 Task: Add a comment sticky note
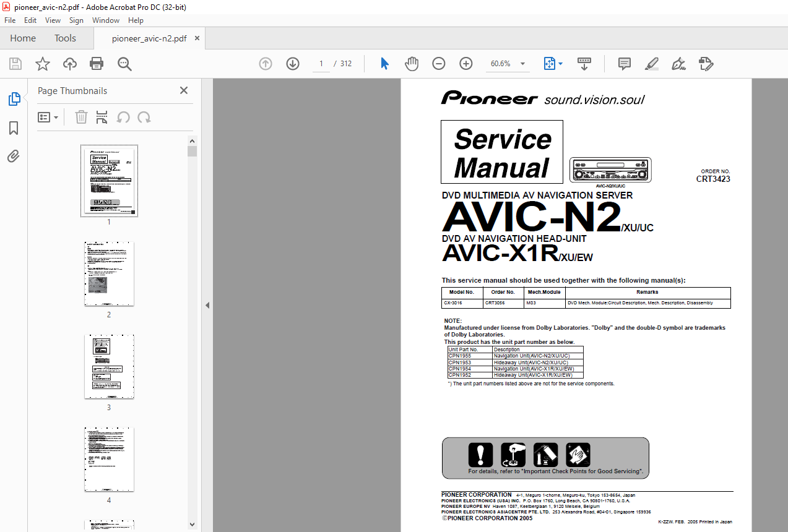[625, 64]
